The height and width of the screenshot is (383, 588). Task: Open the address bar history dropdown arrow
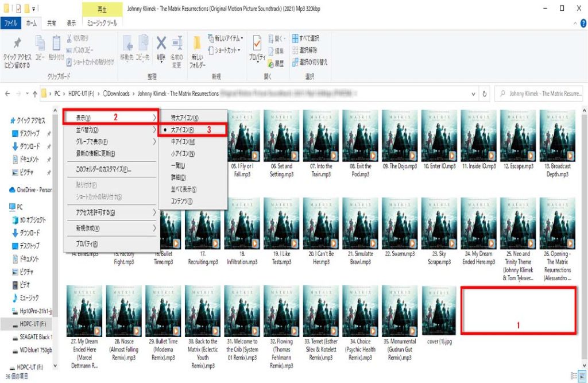473,94
